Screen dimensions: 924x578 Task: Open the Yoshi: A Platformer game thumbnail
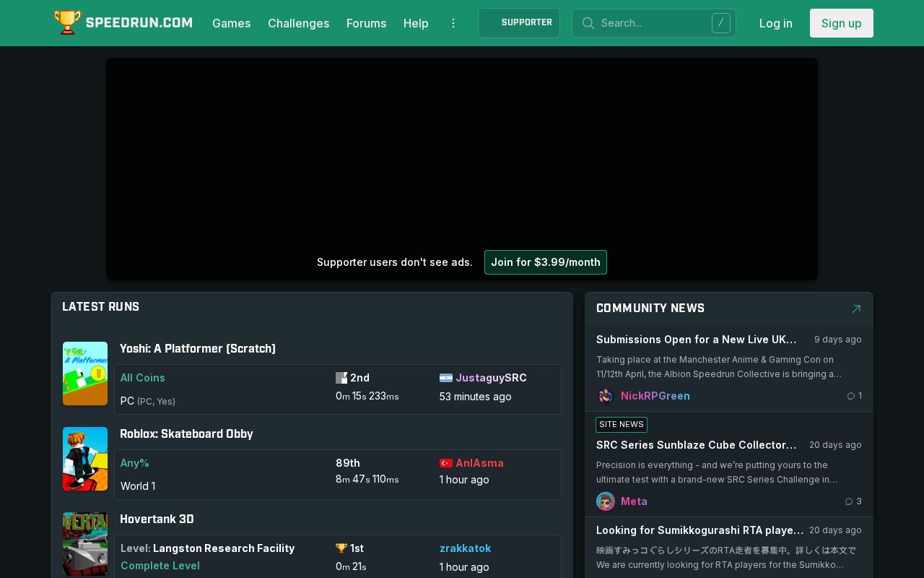click(85, 374)
